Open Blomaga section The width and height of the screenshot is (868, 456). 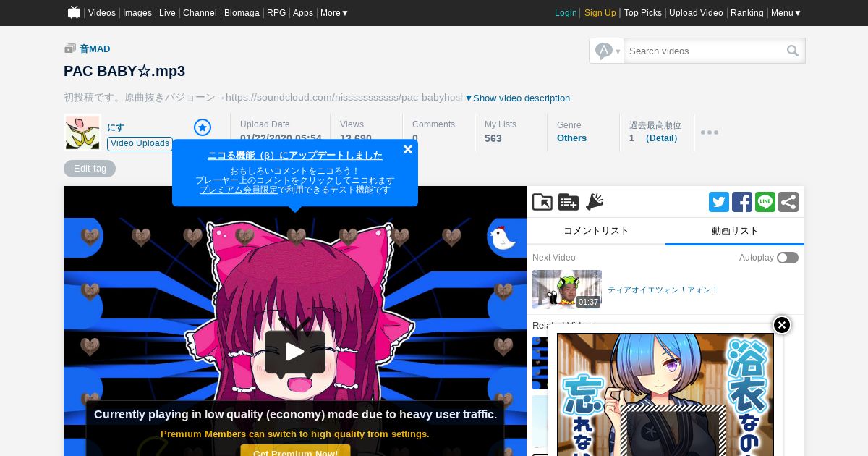coord(242,13)
